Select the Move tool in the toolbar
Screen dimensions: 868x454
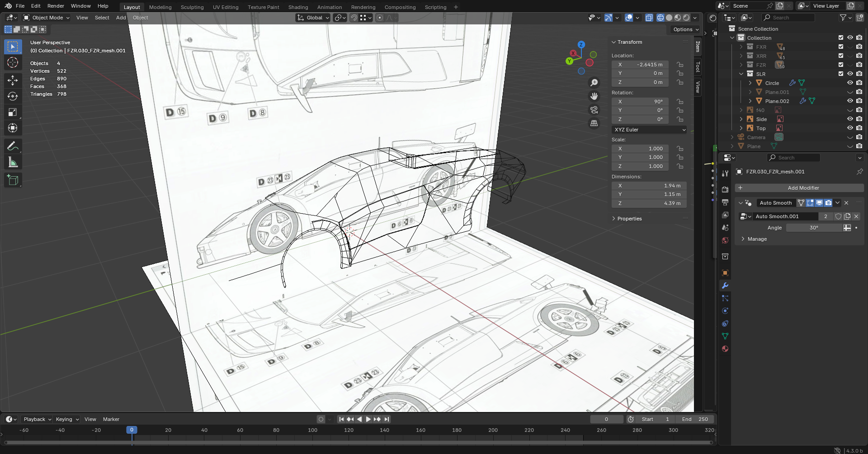tap(13, 80)
